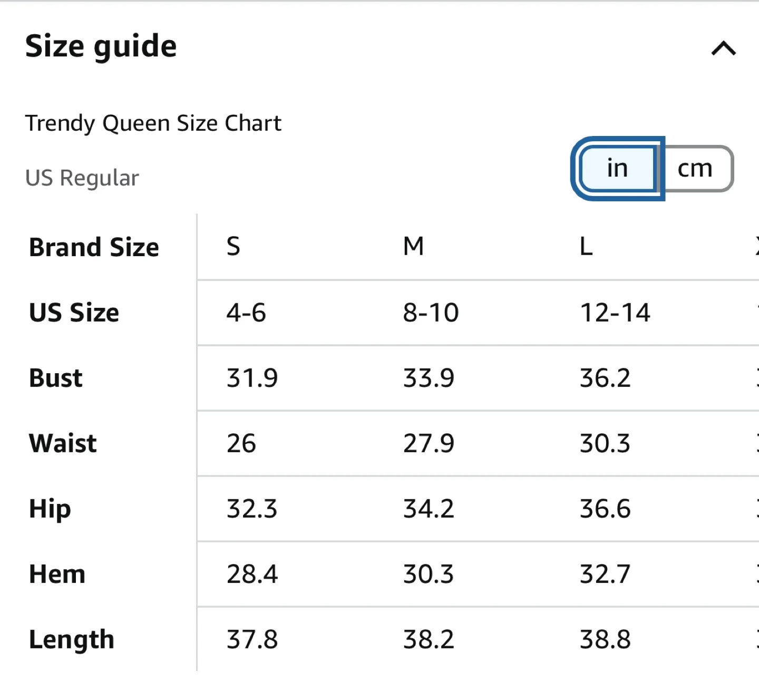This screenshot has height=700, width=759.
Task: Click the Hem row label
Action: point(57,575)
